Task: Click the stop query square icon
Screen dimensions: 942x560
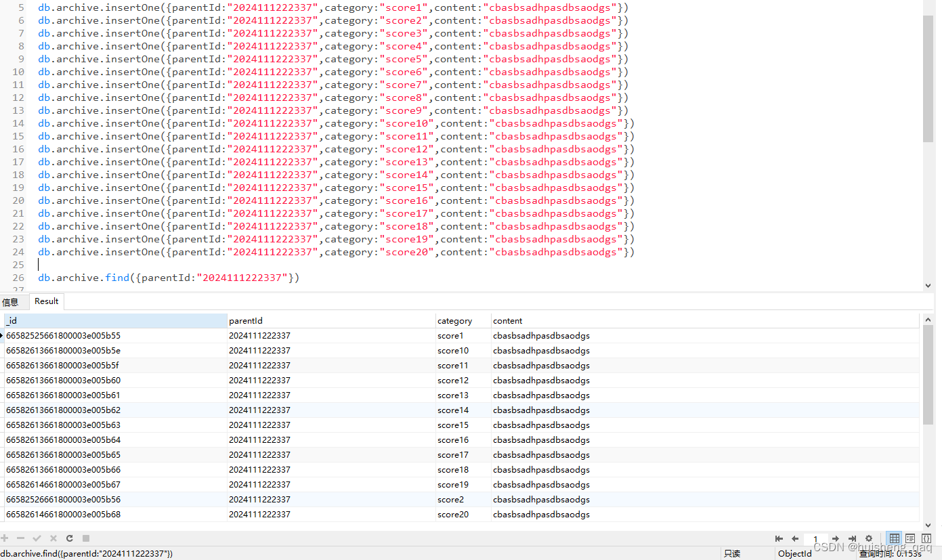Action: pyautogui.click(x=86, y=538)
